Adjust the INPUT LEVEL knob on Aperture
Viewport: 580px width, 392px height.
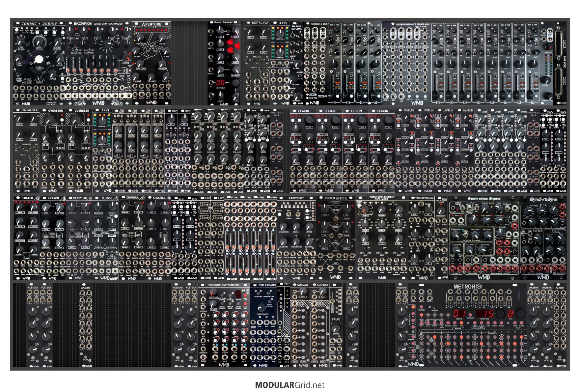coord(140,64)
